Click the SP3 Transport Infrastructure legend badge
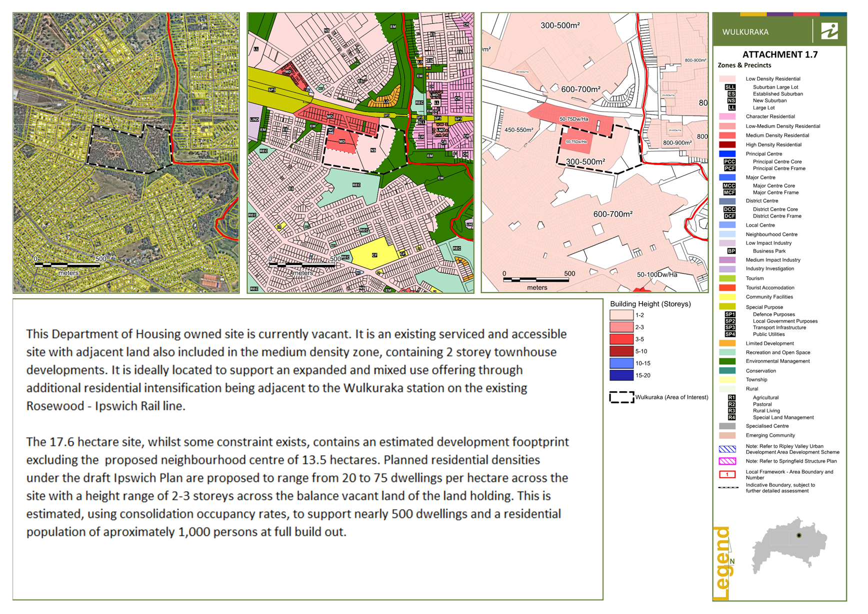The image size is (868, 614). [x=730, y=328]
